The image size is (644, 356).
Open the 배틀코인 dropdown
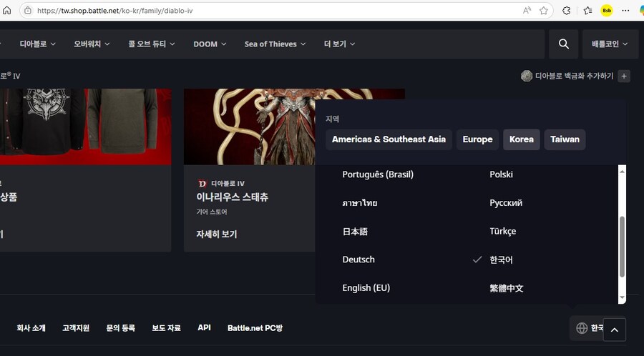point(610,44)
